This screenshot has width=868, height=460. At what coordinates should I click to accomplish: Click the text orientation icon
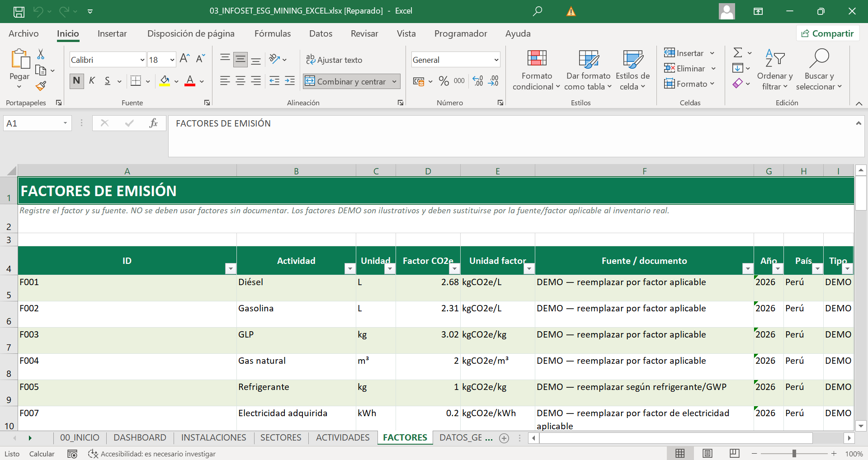click(274, 59)
